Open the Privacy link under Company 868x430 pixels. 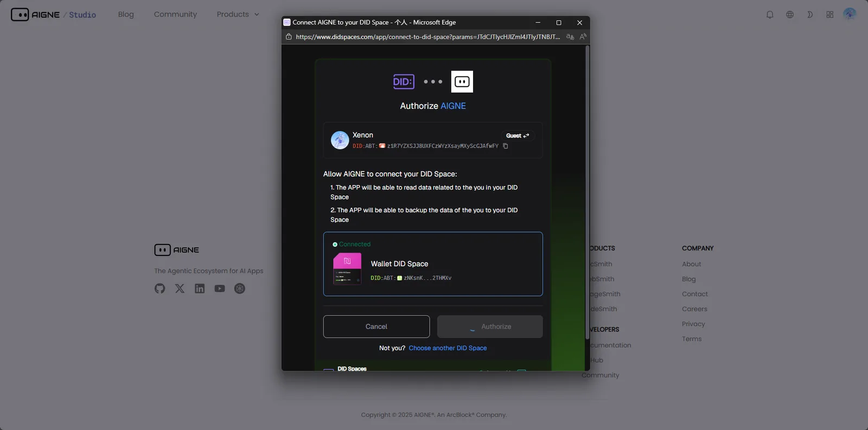693,324
